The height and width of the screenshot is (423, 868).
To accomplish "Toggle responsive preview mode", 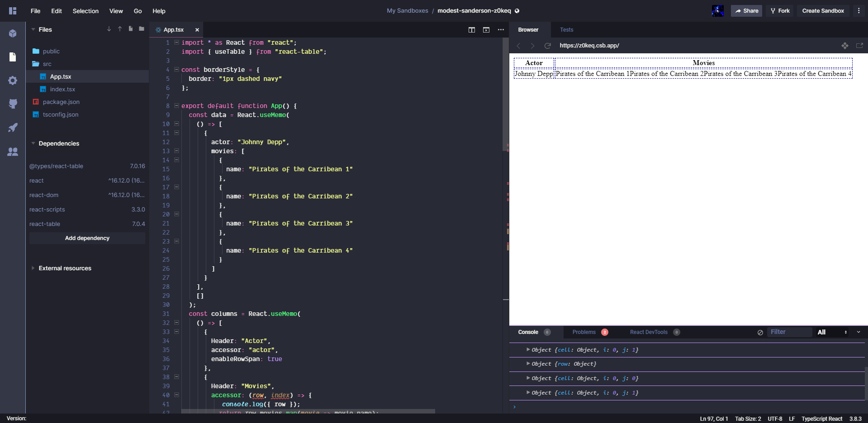I will [845, 46].
